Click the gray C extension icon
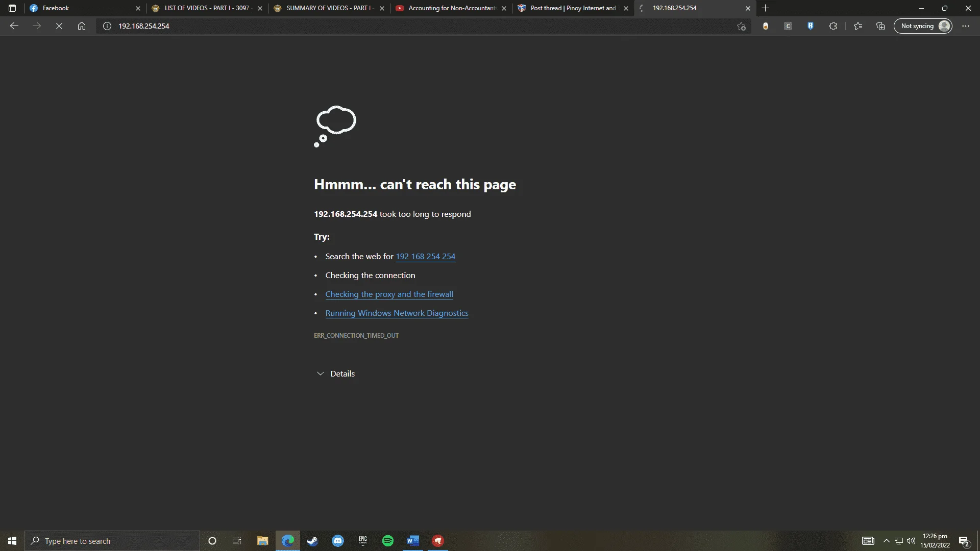 (788, 26)
